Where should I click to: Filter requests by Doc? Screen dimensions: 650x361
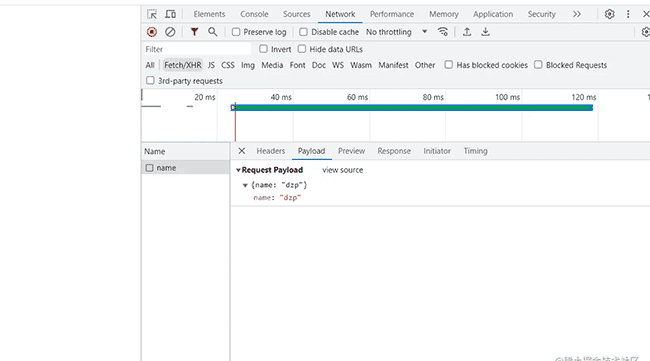click(319, 65)
